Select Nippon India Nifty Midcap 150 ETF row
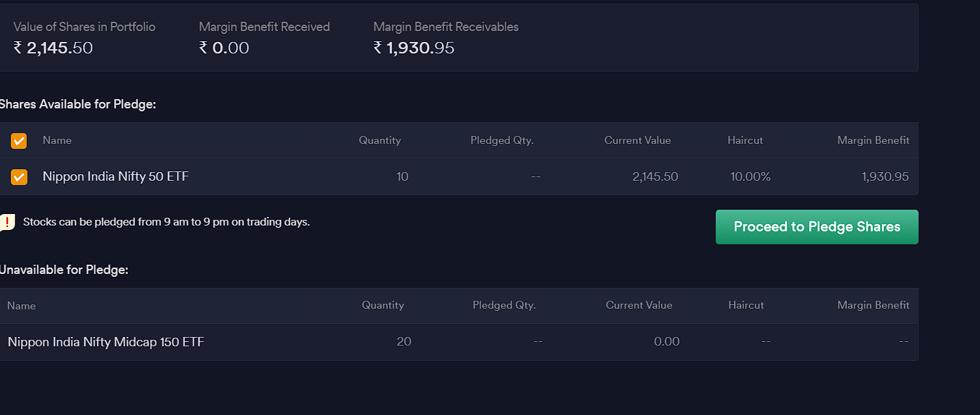 click(x=459, y=342)
